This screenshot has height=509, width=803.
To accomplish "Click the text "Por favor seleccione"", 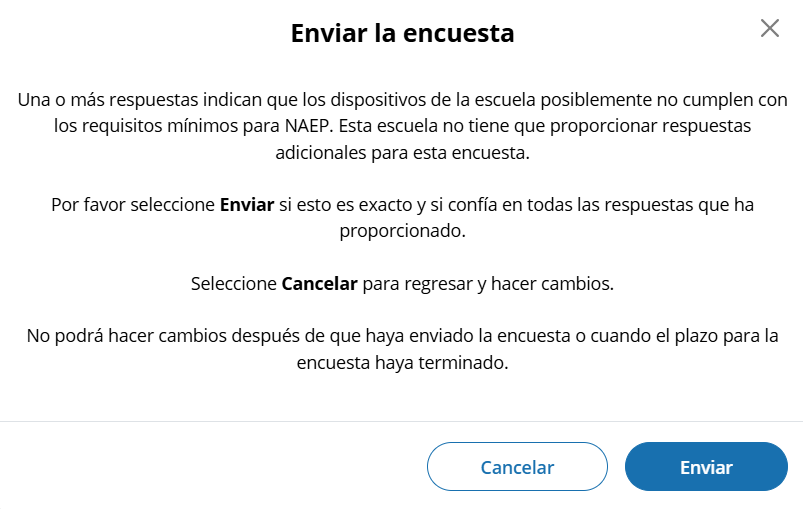I will click(x=132, y=204).
